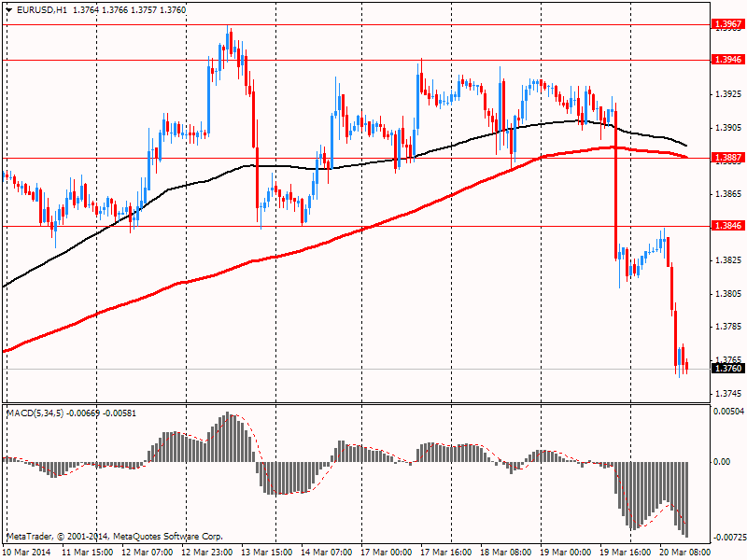The height and width of the screenshot is (560, 747).
Task: Click the 12 Mar 07:00 time label
Action: (148, 553)
